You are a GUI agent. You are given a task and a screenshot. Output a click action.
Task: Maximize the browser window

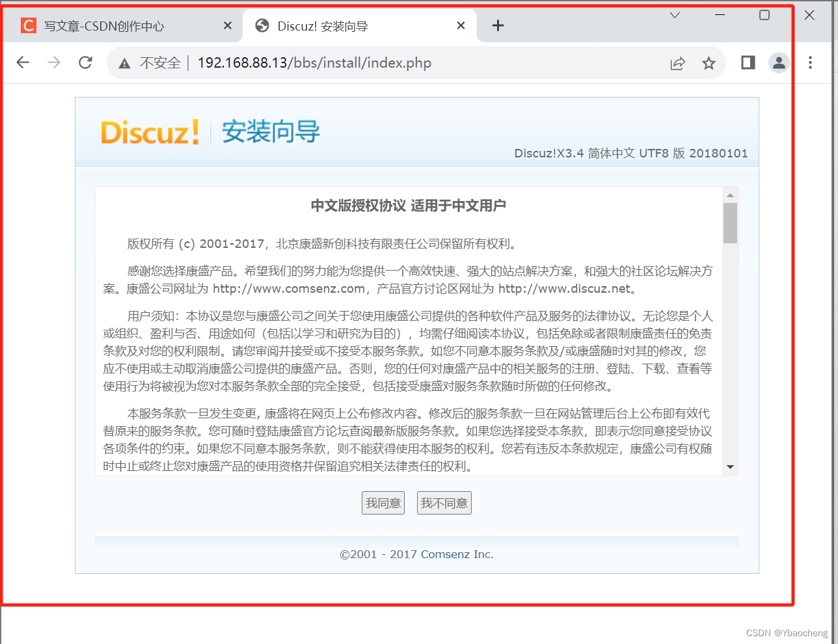764,15
